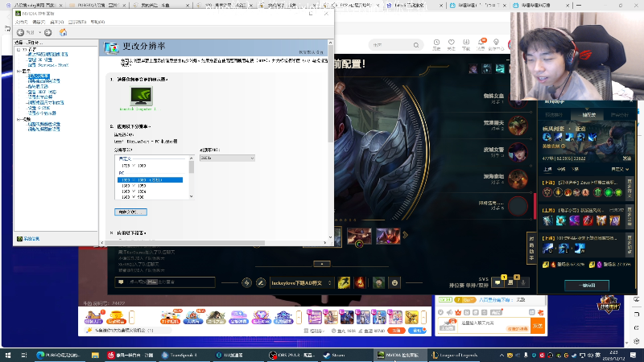Open the history clock icon
The width and height of the screenshot is (644, 362).
pyautogui.click(x=436, y=44)
